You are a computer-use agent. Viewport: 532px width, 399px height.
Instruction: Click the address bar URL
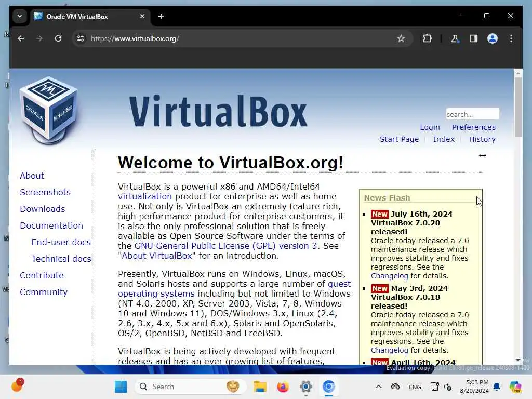click(135, 38)
